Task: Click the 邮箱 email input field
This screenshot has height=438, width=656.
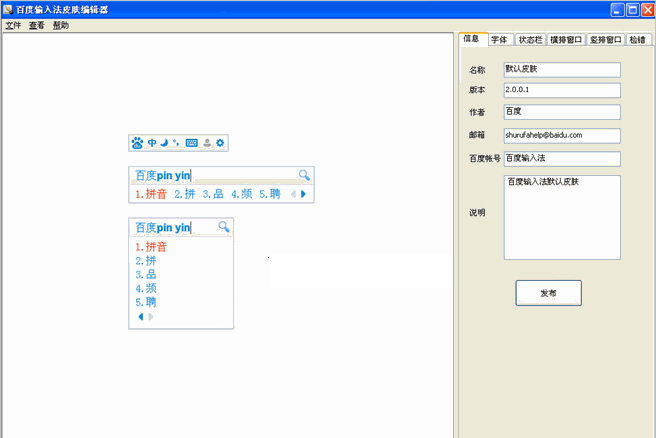Action: 562,135
